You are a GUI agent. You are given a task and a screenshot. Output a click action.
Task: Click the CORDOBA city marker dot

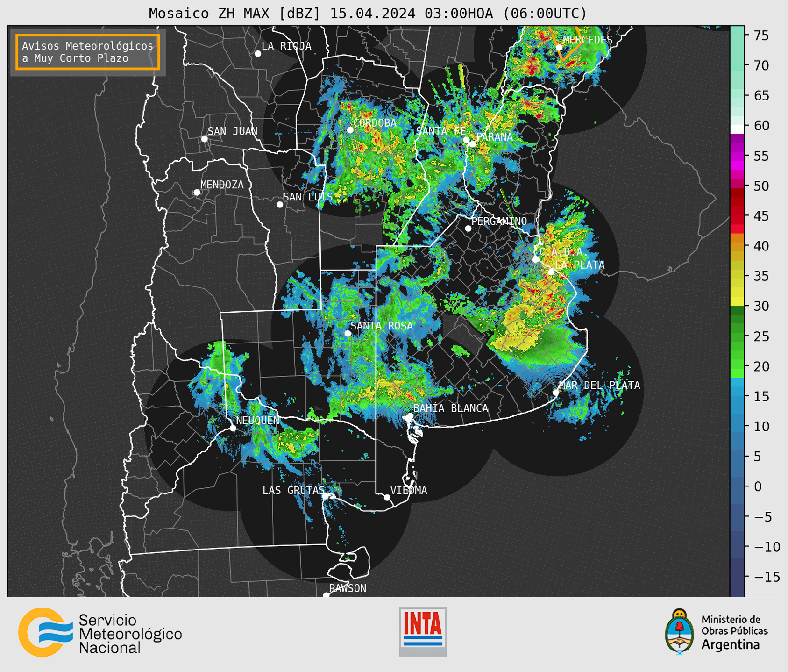(x=350, y=130)
